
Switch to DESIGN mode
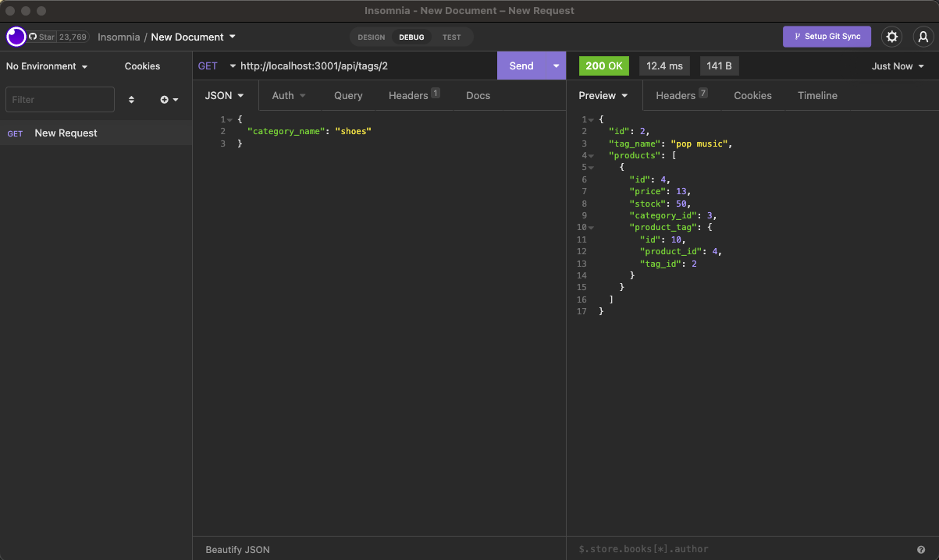[371, 37]
